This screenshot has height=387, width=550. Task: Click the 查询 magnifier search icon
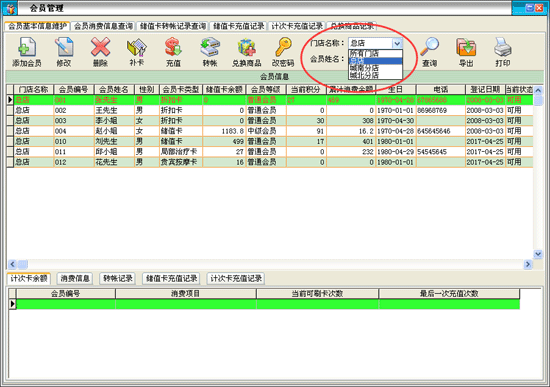[429, 47]
